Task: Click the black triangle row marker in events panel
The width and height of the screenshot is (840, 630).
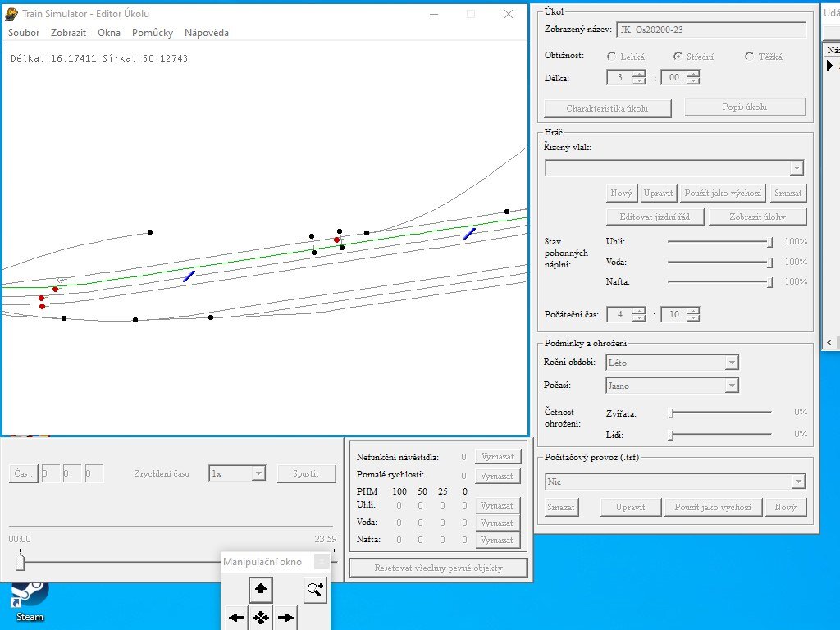Action: (x=830, y=66)
